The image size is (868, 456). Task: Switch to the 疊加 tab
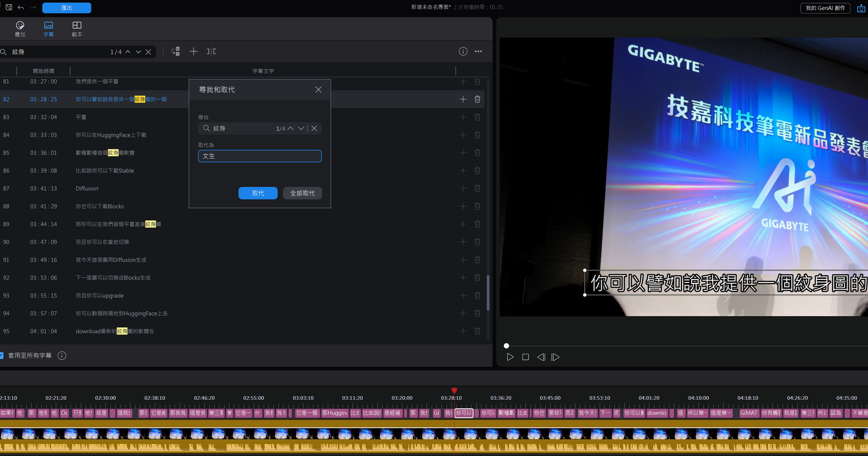point(20,29)
